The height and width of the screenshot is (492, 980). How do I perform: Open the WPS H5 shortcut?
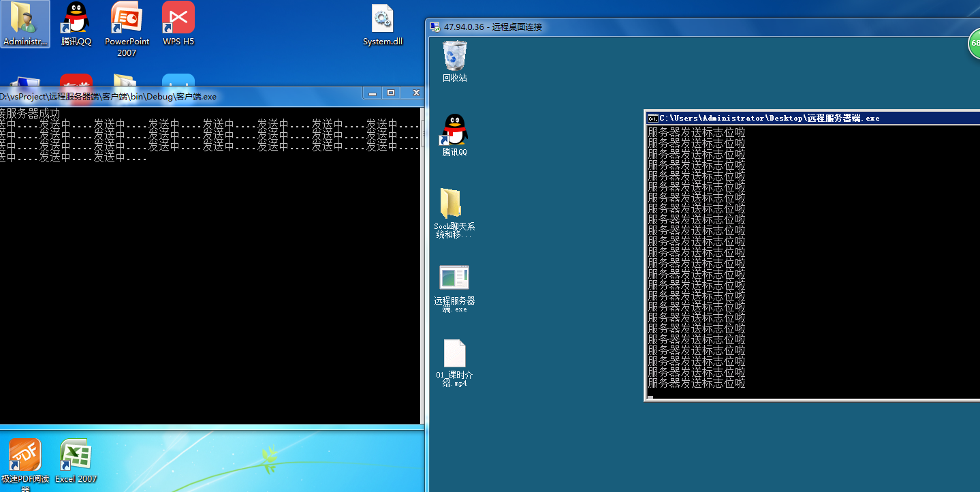click(x=178, y=24)
